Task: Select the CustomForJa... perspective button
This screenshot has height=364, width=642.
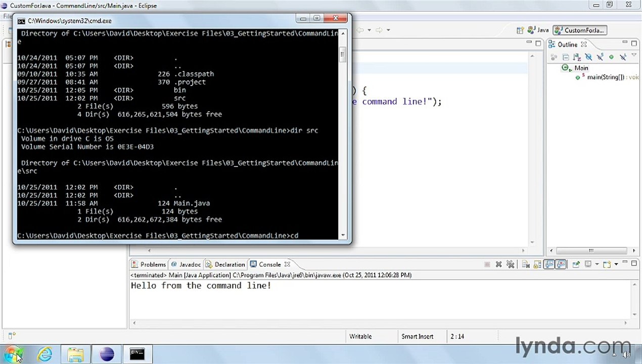Action: pyautogui.click(x=579, y=30)
